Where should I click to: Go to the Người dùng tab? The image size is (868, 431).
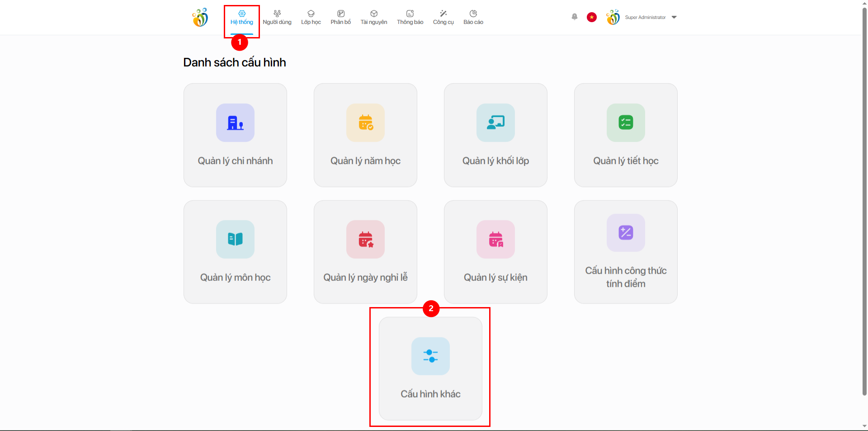coord(277,17)
